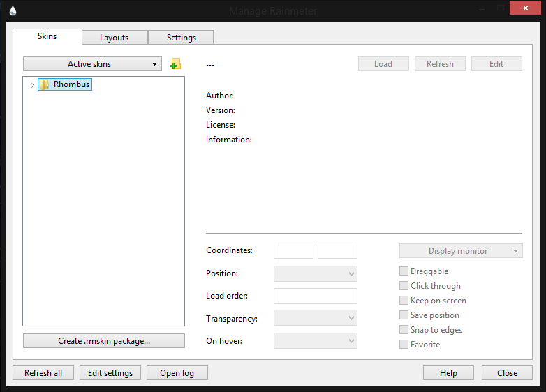This screenshot has height=392, width=546.
Task: Click the add new skin folder icon
Action: [x=175, y=64]
